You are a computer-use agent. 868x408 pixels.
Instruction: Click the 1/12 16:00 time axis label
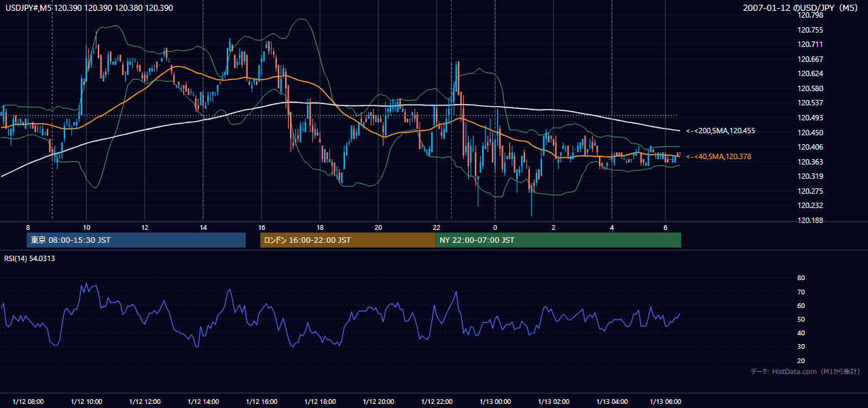[261, 402]
